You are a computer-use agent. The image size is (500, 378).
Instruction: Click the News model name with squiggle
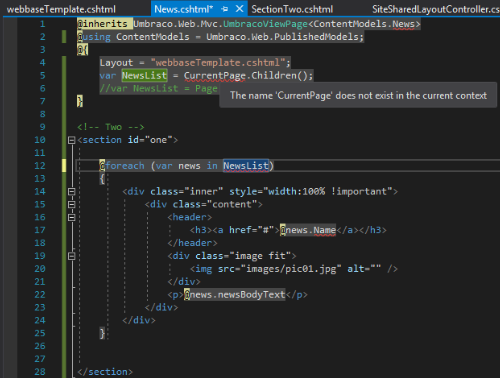(x=403, y=24)
